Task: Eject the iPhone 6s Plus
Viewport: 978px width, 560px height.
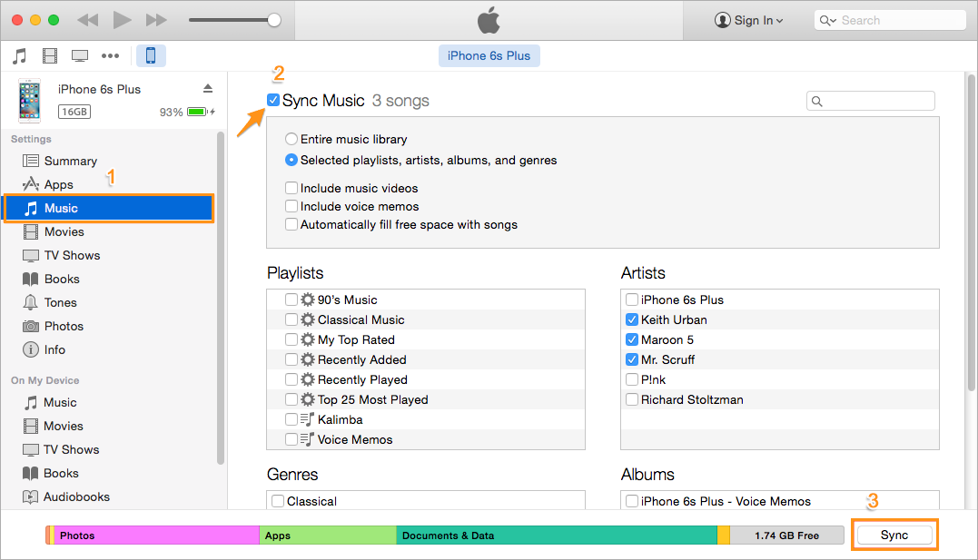Action: pos(208,89)
